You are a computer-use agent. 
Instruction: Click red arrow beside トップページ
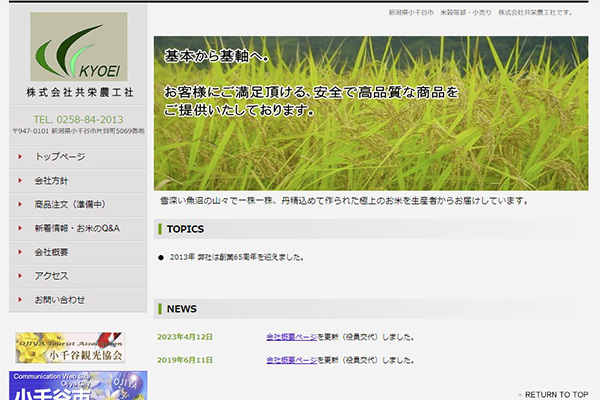[x=20, y=157]
